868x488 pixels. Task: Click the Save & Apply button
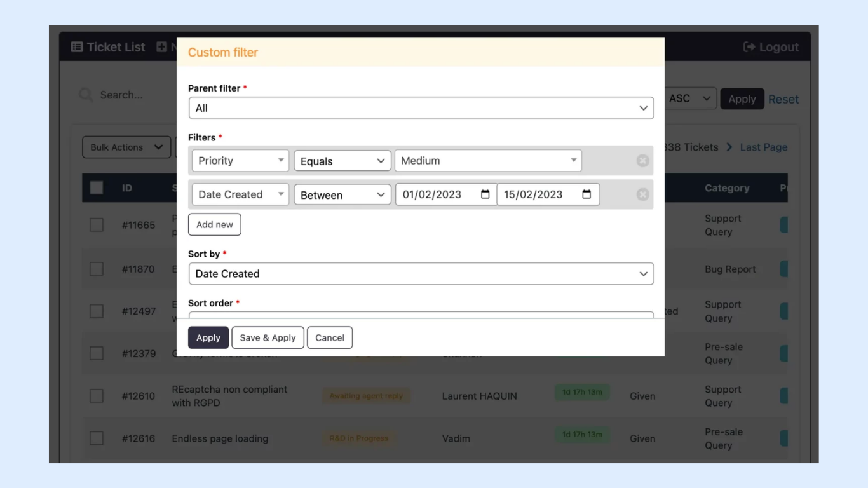coord(268,338)
